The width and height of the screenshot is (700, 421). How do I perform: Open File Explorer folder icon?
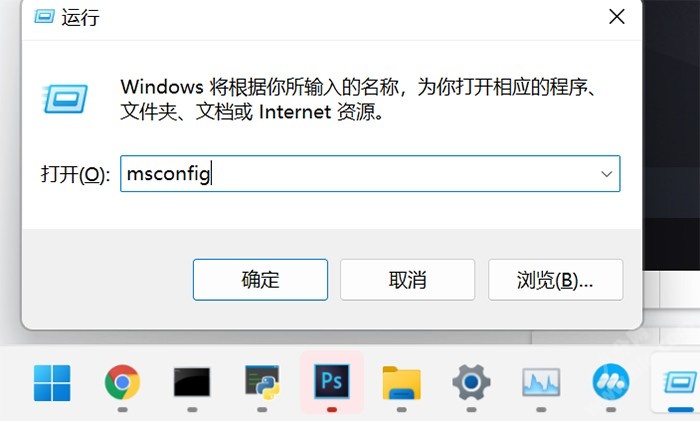tap(401, 383)
